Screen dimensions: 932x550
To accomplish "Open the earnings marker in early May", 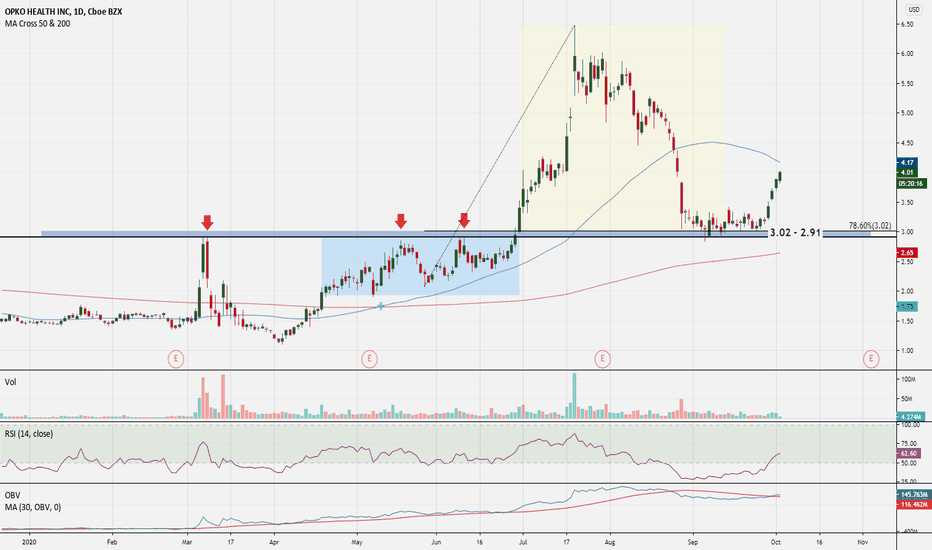I will pos(369,359).
